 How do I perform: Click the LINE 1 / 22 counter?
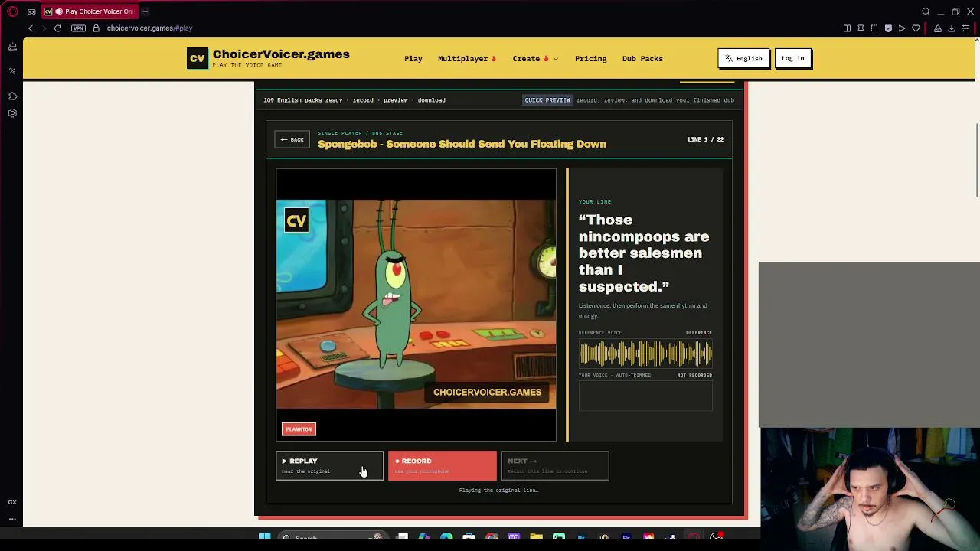coord(705,139)
